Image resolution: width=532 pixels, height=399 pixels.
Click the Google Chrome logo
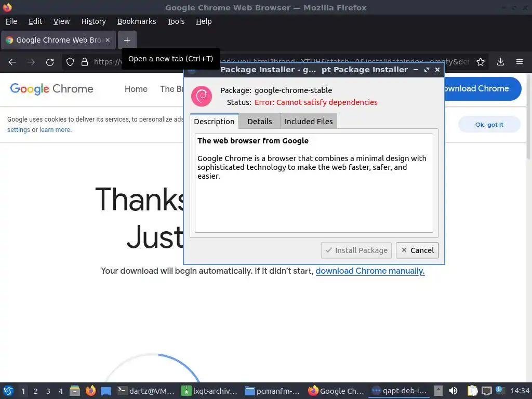click(x=51, y=89)
